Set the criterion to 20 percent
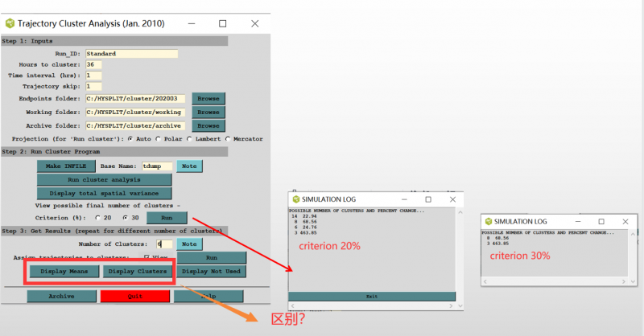This screenshot has height=336, width=644. (x=99, y=218)
